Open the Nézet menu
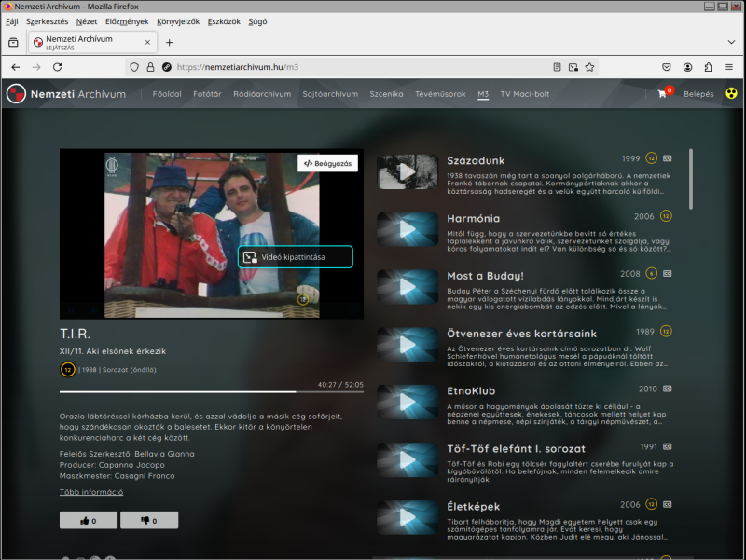Screen dimensions: 746x560 [x=87, y=21]
